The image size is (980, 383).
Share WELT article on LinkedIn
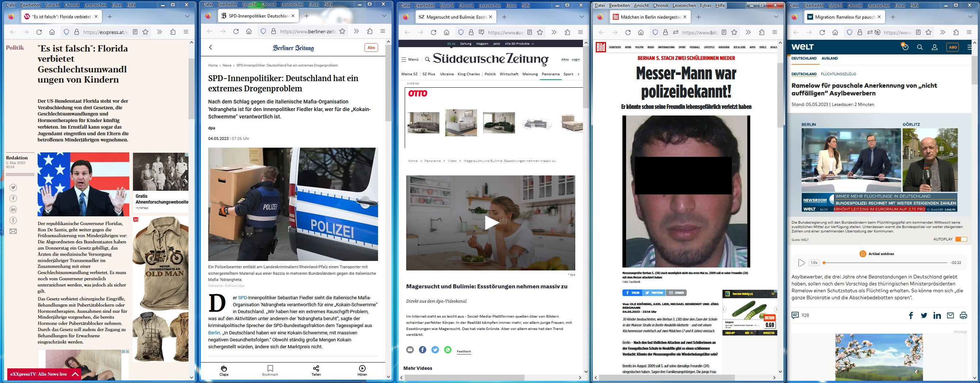pyautogui.click(x=937, y=315)
